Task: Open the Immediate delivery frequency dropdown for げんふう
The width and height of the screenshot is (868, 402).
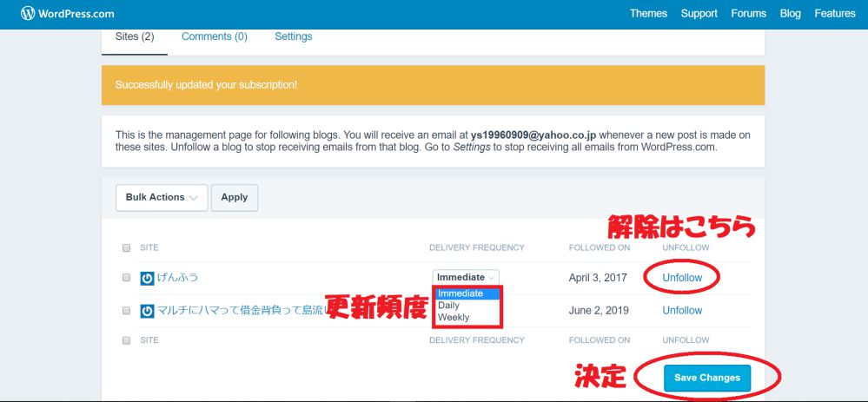Action: click(x=466, y=277)
